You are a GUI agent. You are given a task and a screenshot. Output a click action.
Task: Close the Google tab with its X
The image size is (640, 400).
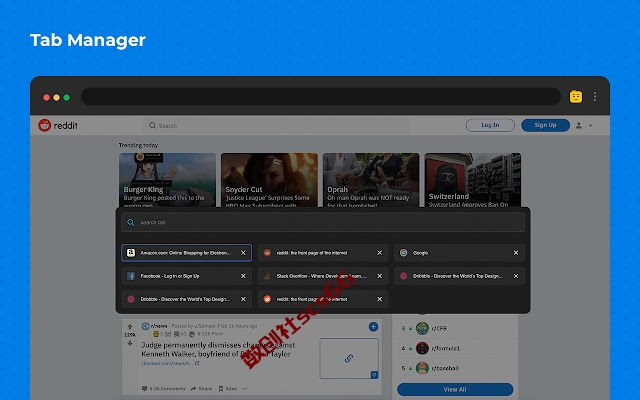[516, 253]
